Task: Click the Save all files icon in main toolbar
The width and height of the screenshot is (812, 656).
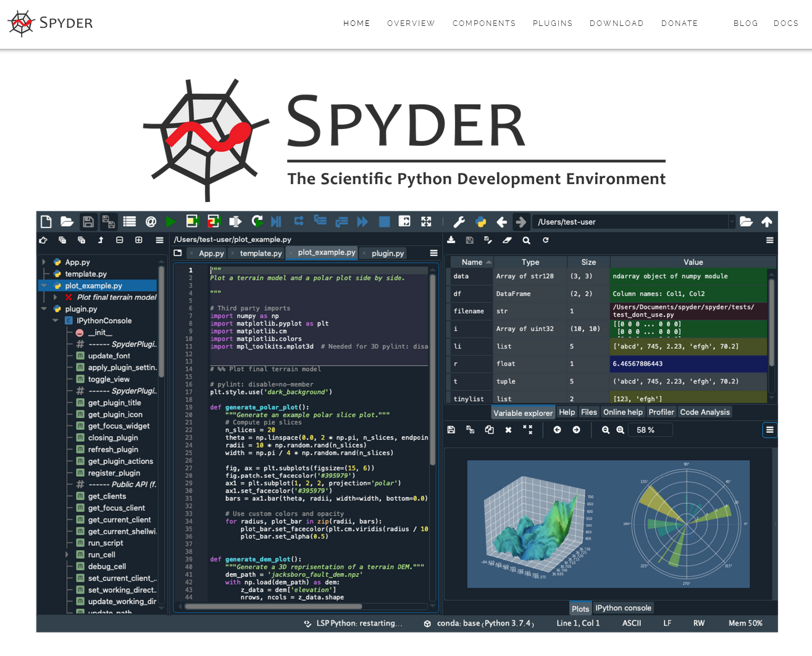Action: pos(109,222)
